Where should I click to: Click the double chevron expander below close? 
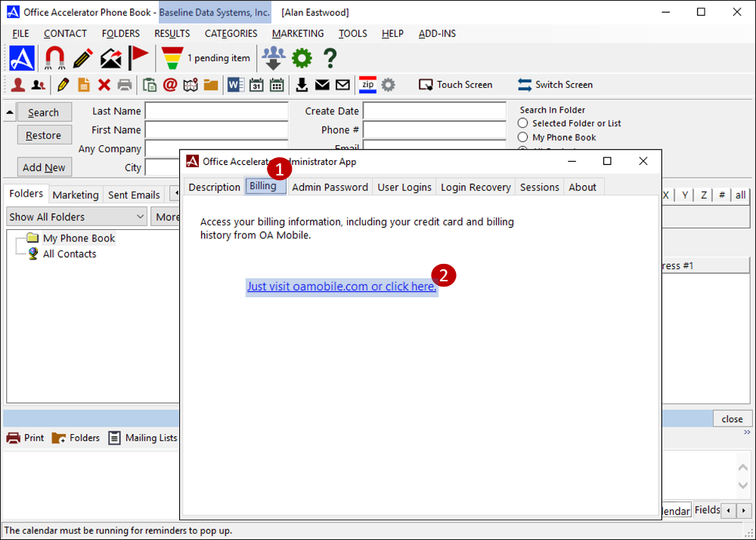pos(747,433)
